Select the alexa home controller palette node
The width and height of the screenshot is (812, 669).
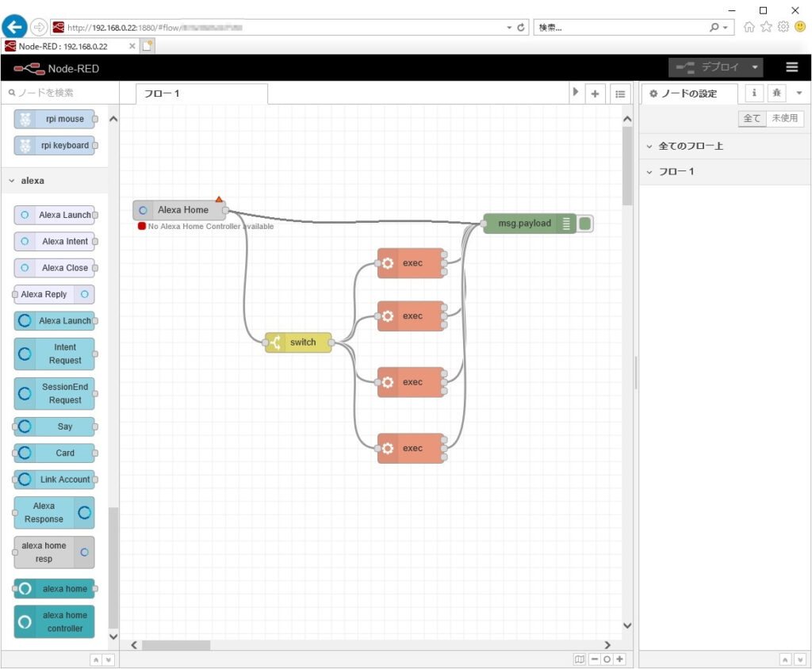[x=55, y=622]
